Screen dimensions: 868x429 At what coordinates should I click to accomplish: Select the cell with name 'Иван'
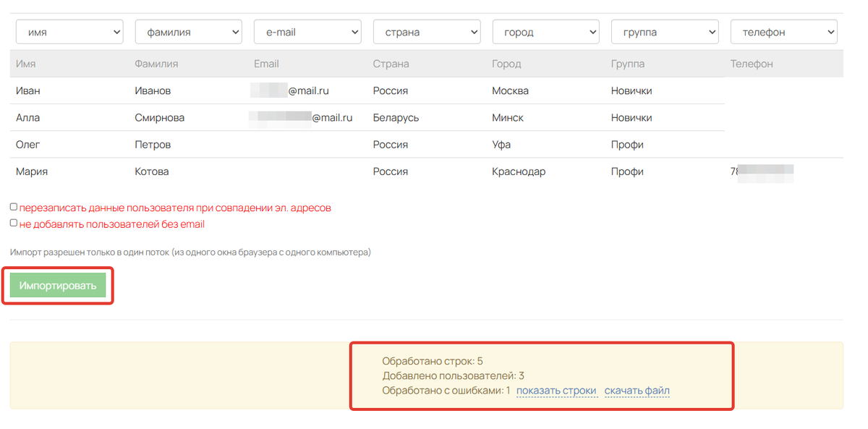point(27,91)
